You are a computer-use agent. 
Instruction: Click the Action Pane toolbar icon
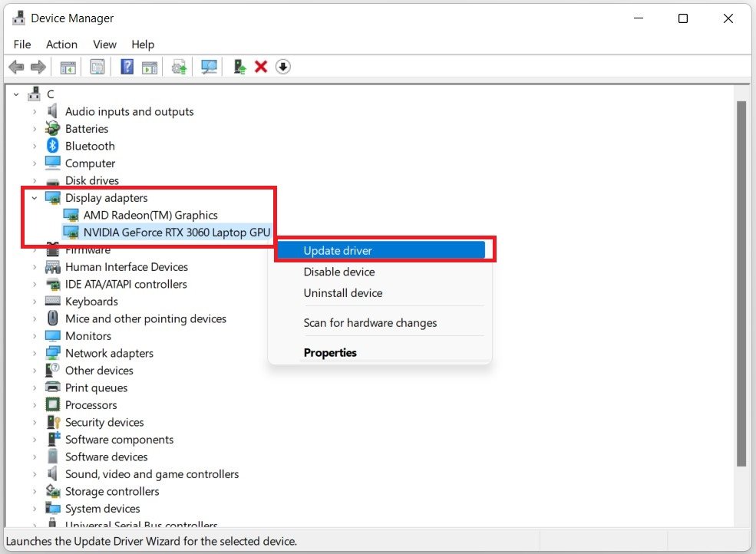coord(150,67)
